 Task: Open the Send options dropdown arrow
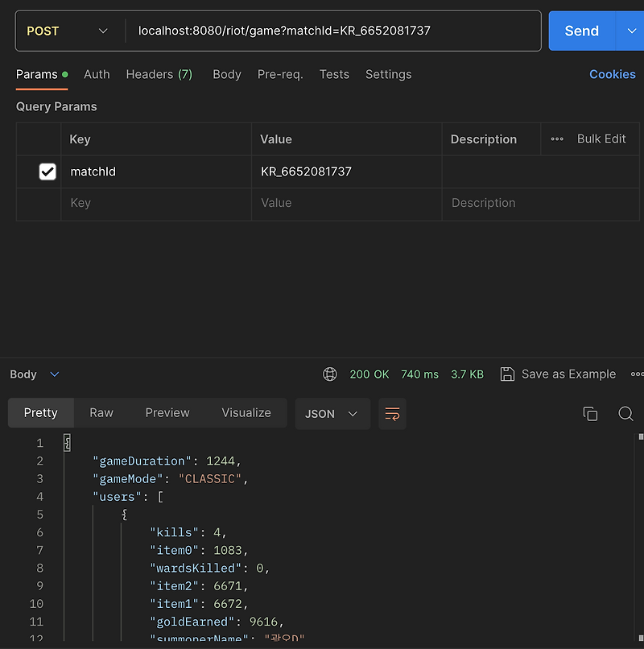coord(631,31)
